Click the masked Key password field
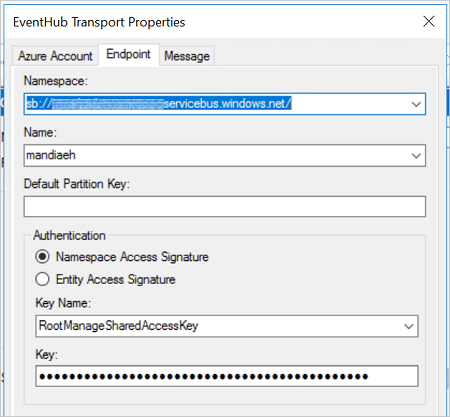Image resolution: width=450 pixels, height=417 pixels. 227,376
